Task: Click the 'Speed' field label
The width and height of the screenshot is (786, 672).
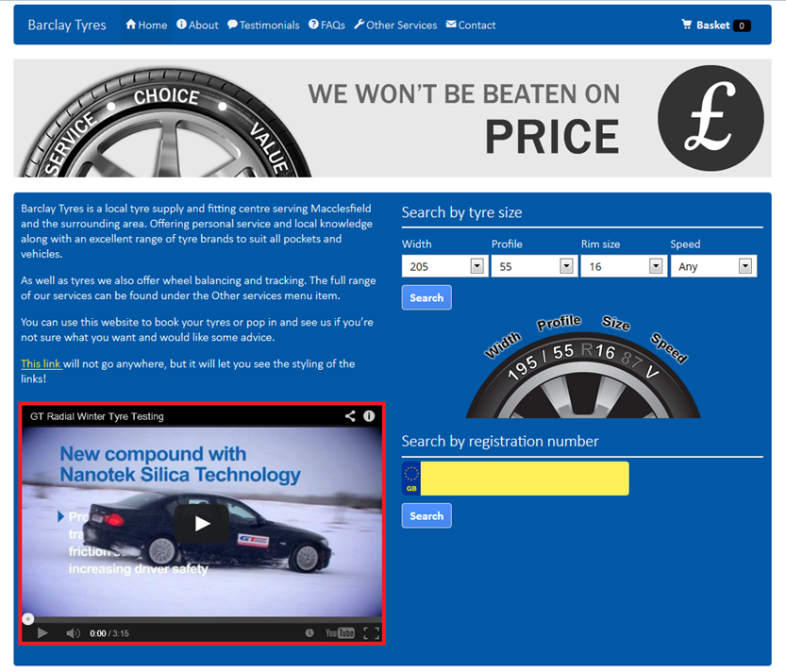Action: click(685, 244)
